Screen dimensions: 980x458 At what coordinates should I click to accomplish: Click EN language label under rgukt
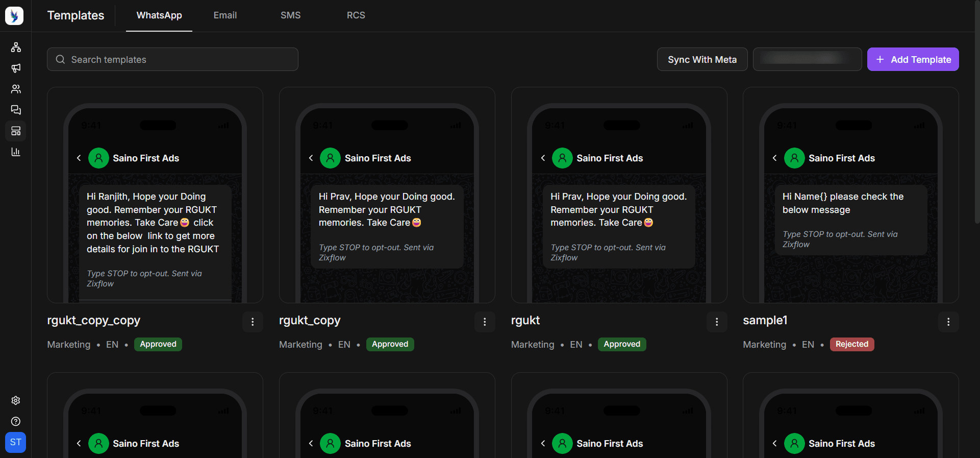click(576, 345)
